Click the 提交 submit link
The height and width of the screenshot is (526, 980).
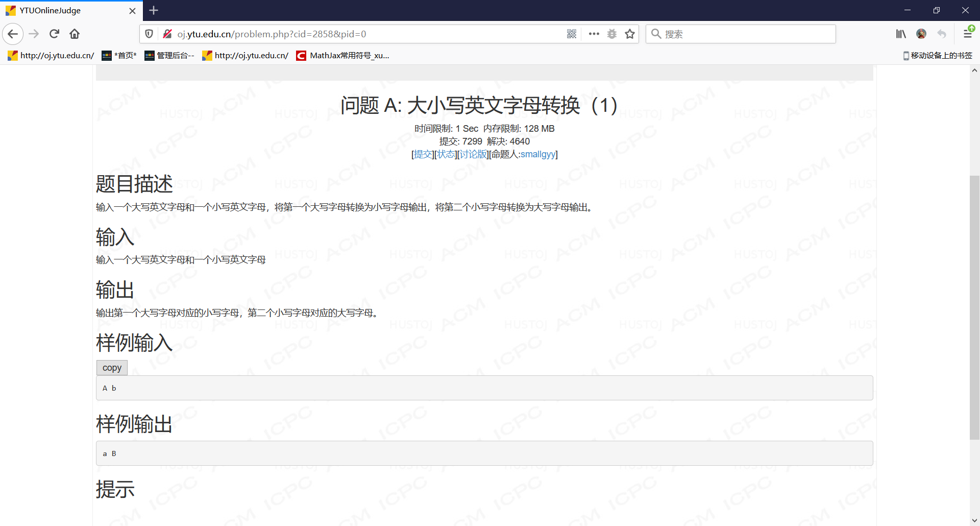pyautogui.click(x=423, y=154)
